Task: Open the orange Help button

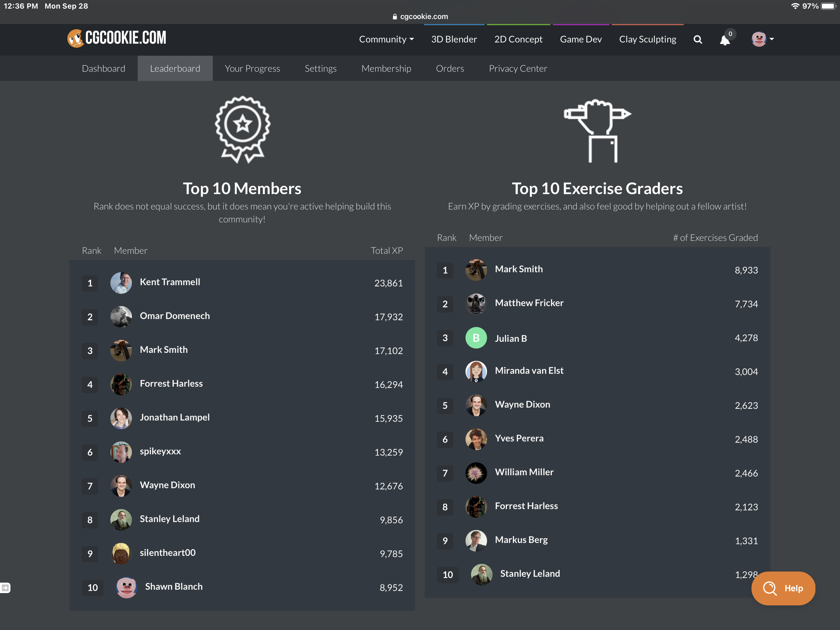Action: point(783,588)
